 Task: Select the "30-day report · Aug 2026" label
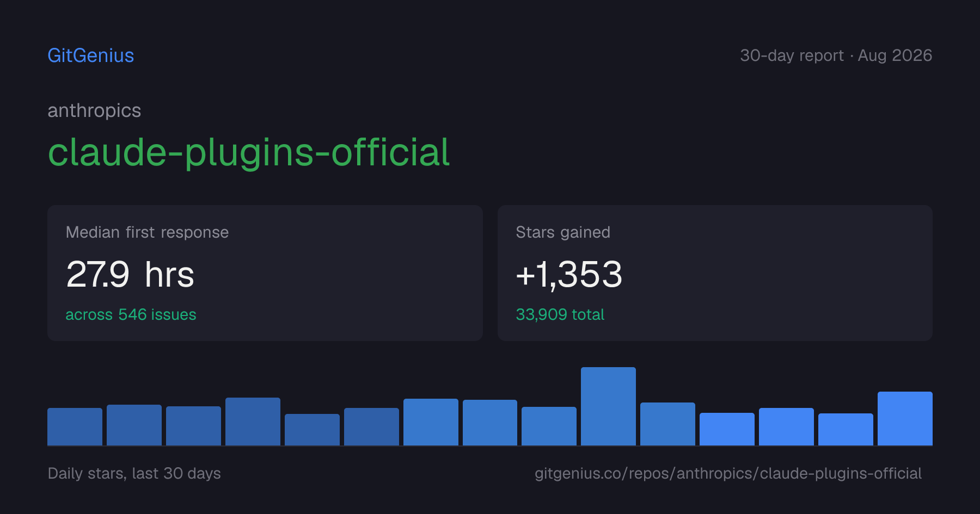coord(836,55)
